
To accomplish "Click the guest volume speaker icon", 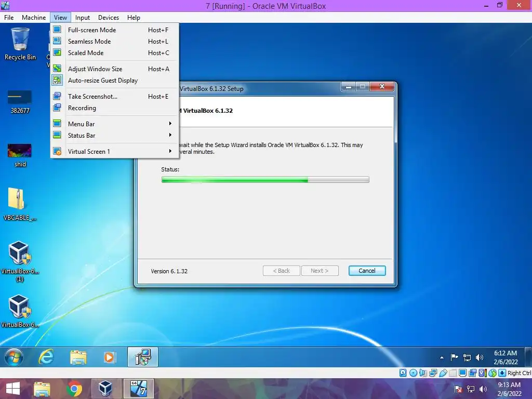I will [x=480, y=357].
